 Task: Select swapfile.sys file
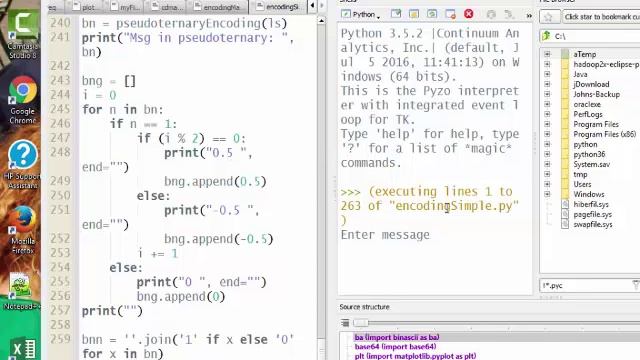(x=593, y=224)
